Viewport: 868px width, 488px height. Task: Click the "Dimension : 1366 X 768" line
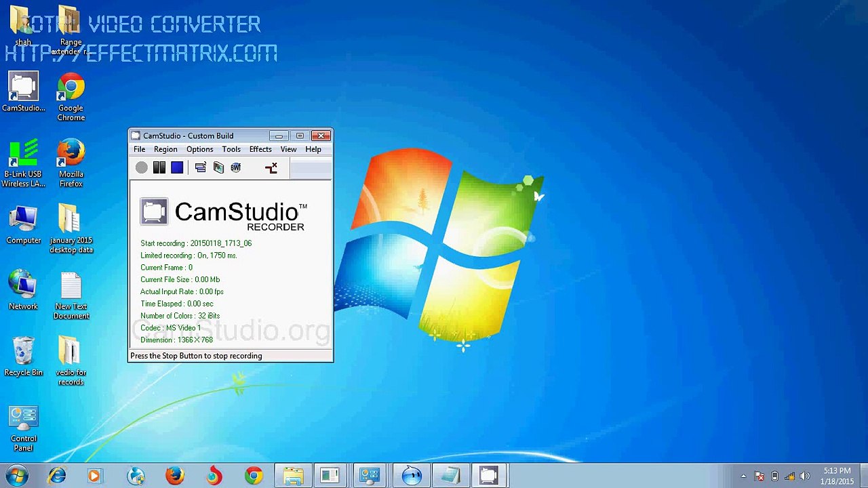click(x=176, y=340)
